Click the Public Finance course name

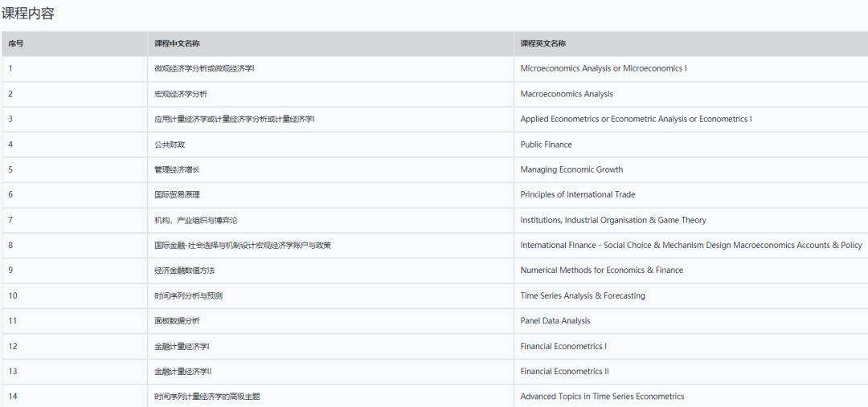[x=546, y=144]
